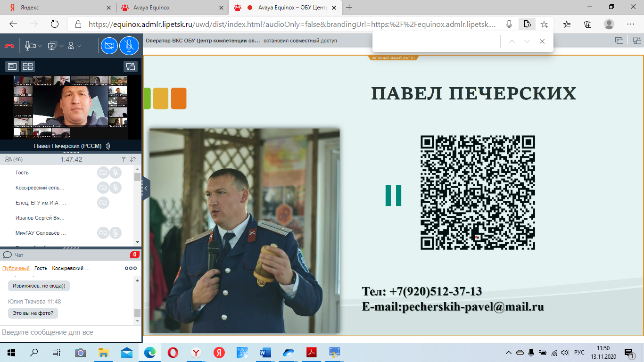Expand the audio/video settings dropdown arrow
Image resolution: width=644 pixels, height=362 pixels.
point(40,46)
